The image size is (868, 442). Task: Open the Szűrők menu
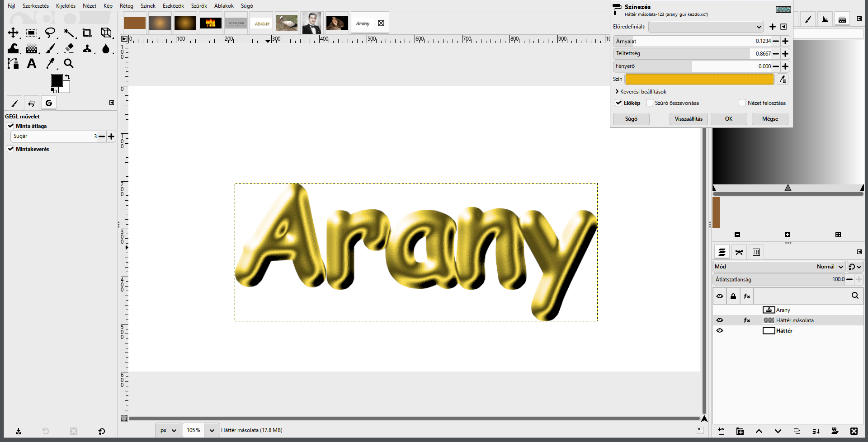[199, 6]
